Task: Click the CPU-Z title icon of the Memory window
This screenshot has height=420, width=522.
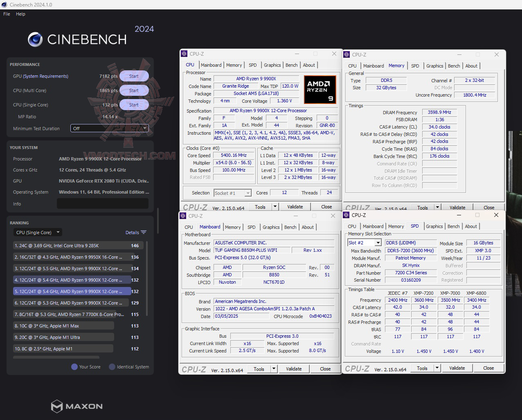Action: (x=347, y=54)
